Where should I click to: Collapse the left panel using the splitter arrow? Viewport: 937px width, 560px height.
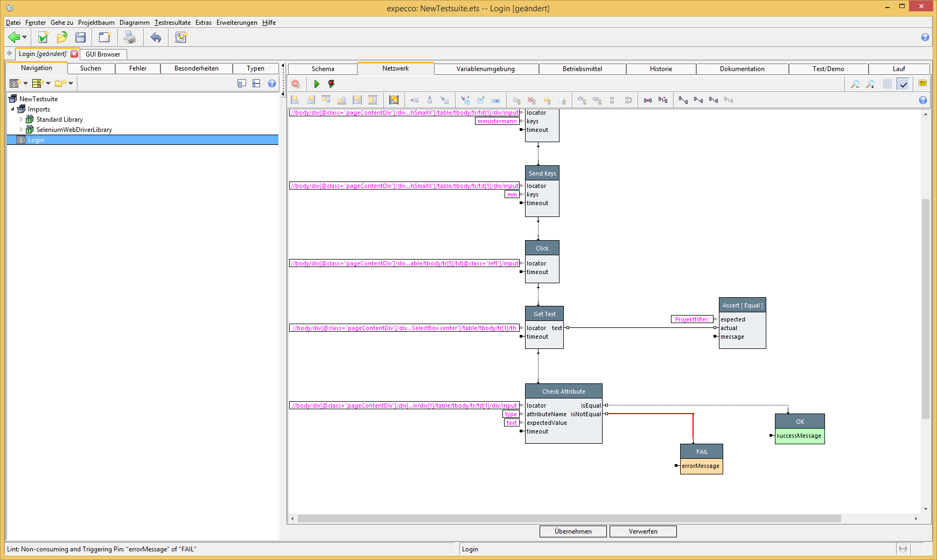(283, 66)
